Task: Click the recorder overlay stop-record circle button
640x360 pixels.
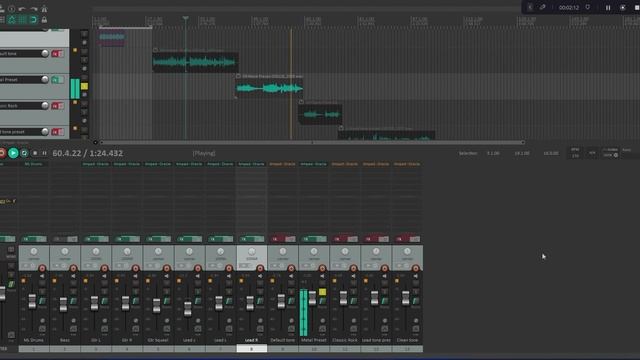Action: (622, 7)
